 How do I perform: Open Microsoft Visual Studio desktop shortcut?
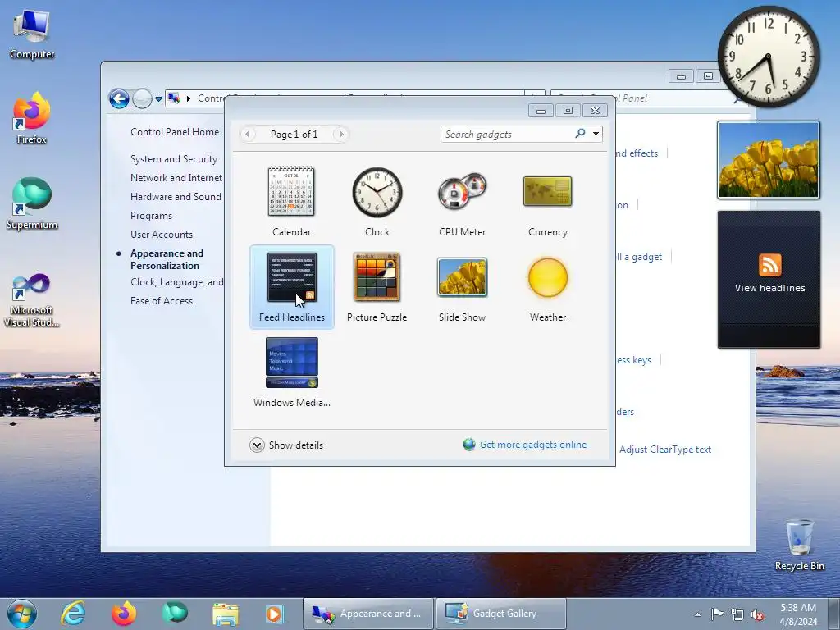(x=32, y=300)
